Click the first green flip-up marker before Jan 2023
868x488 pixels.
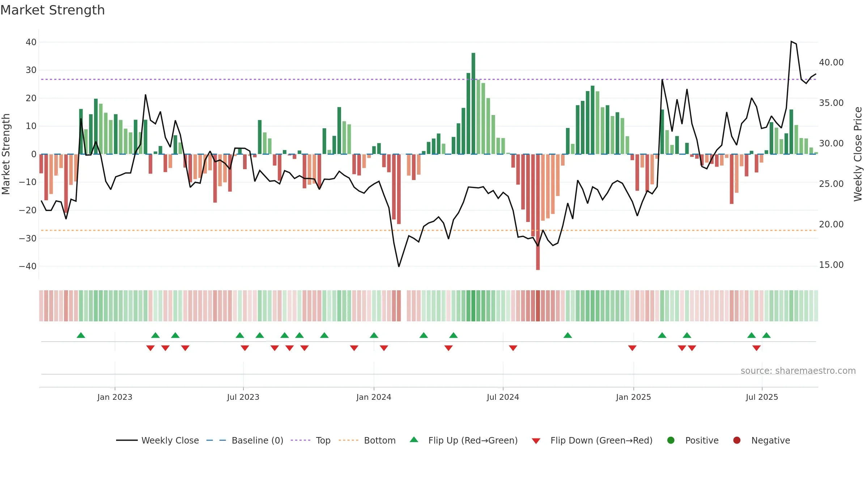coord(81,335)
